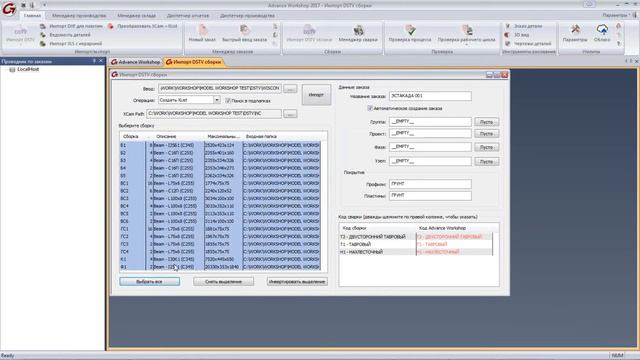Screen dimensions: 640x360
Task: Open the Advance Workshop application menu logo
Action: pyautogui.click(x=9, y=9)
